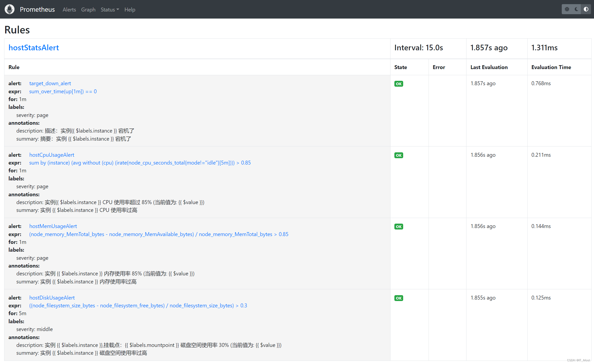Open the Help nav link

[x=130, y=10]
